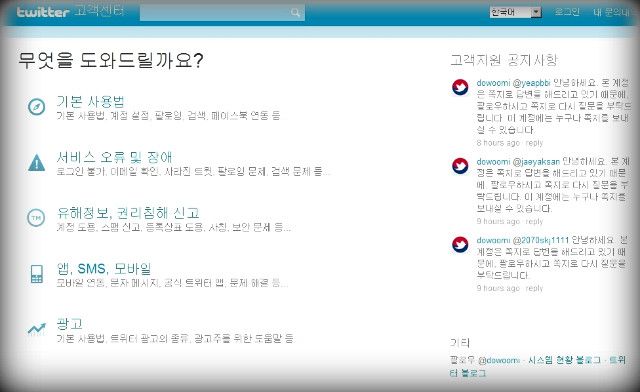640x392 pixels.
Task: Open the 광고 topic
Action: coord(69,324)
